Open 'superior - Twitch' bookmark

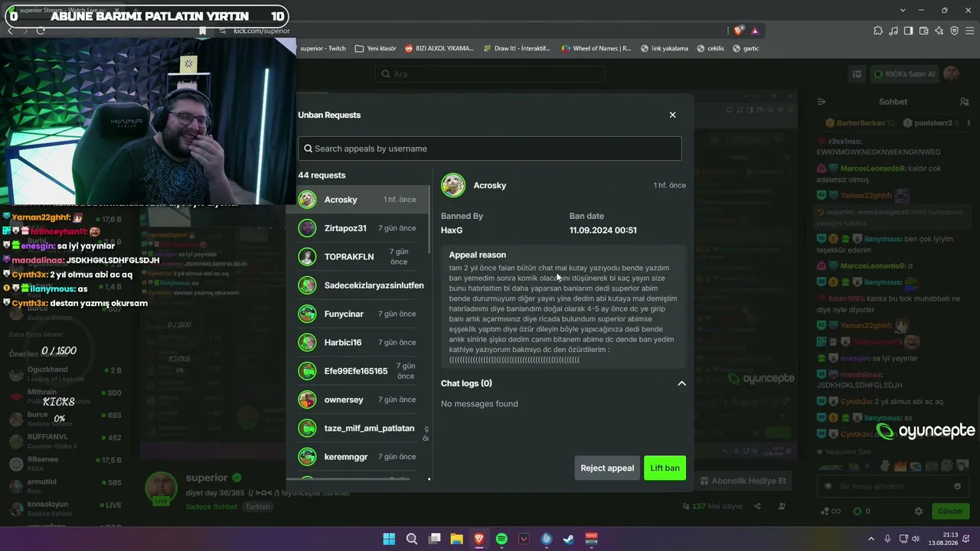coord(322,48)
